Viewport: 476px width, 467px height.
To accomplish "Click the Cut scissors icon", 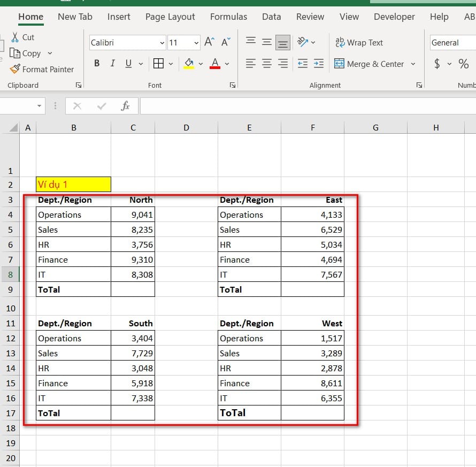I will [x=15, y=37].
